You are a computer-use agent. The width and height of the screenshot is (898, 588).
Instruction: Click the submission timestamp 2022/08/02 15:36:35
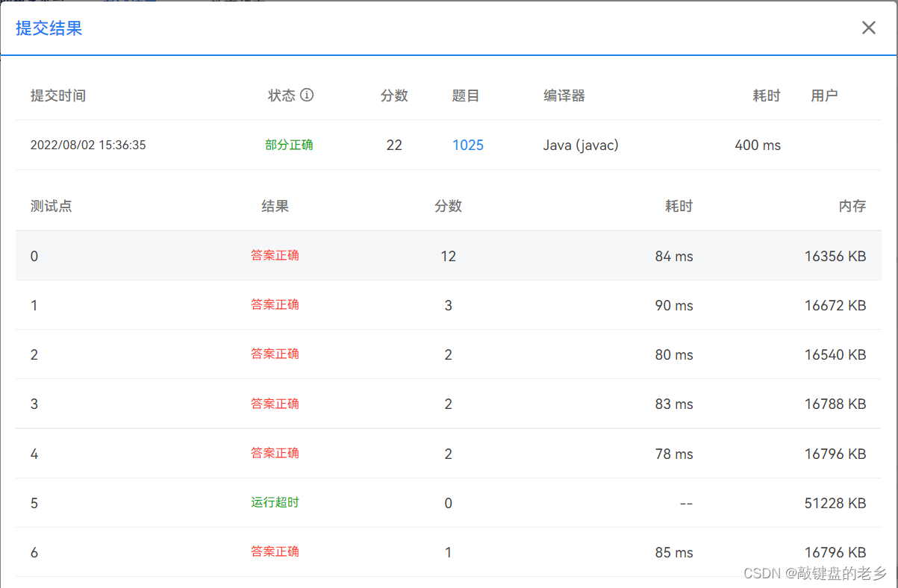tap(88, 145)
